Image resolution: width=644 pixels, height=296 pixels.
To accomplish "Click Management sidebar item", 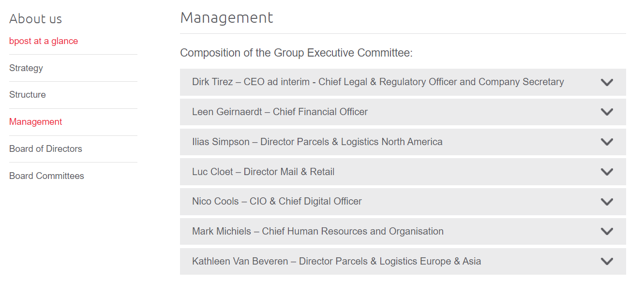I will 36,122.
